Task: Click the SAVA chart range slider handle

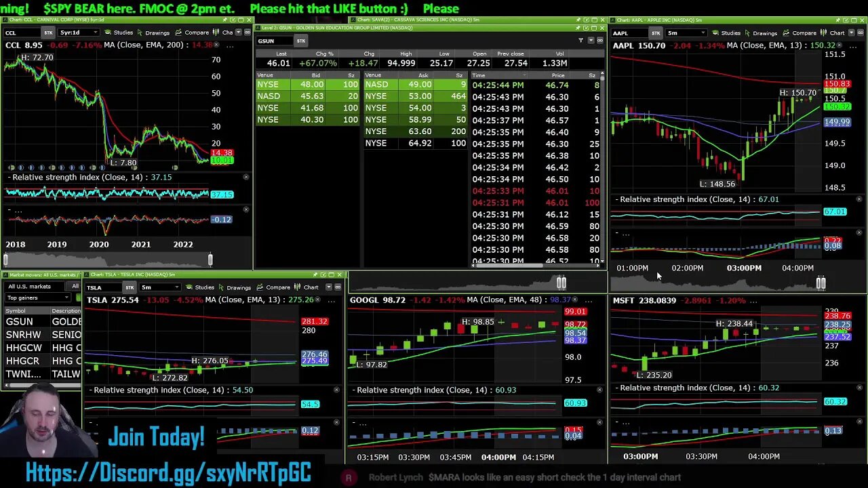Action: pos(561,282)
